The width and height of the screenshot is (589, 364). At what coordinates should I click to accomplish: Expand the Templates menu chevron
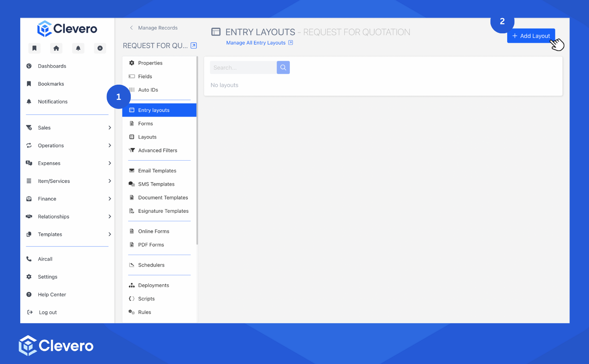point(110,234)
